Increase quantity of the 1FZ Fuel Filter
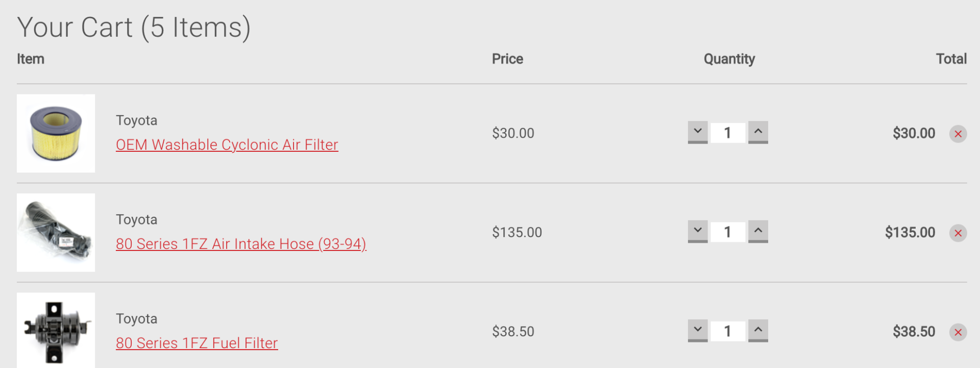 click(x=758, y=331)
